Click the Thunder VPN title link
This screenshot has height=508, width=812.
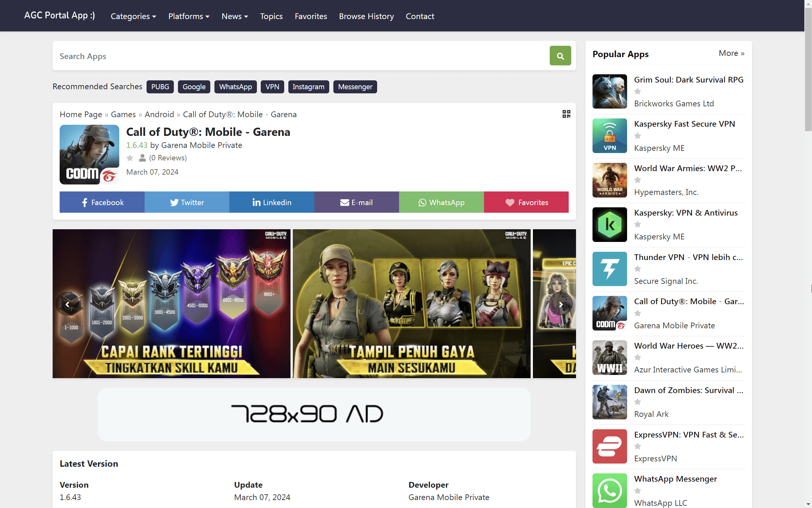[x=689, y=257]
